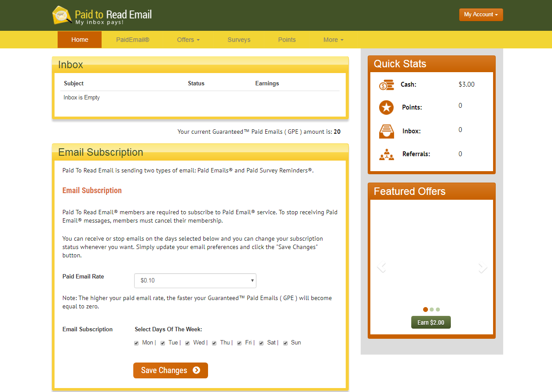Click the $3.00 cash value

tap(467, 84)
